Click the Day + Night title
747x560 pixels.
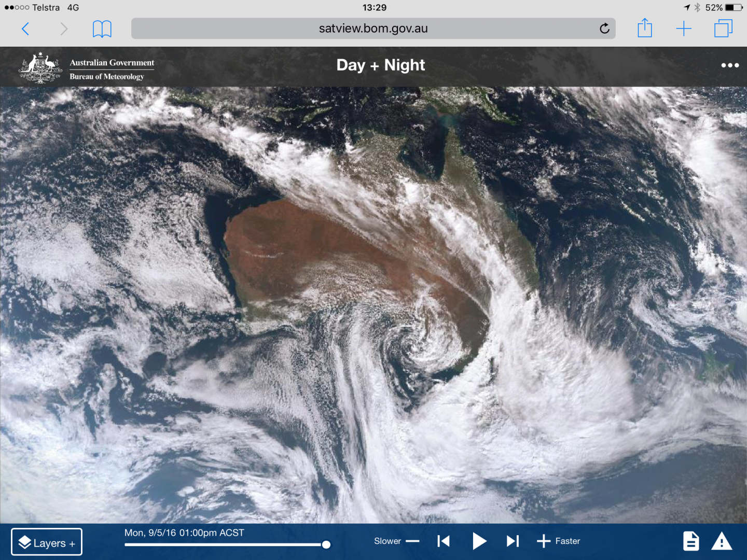click(x=380, y=65)
